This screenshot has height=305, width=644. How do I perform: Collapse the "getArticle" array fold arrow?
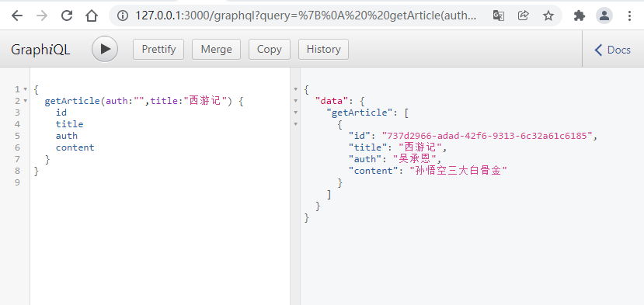[x=296, y=113]
